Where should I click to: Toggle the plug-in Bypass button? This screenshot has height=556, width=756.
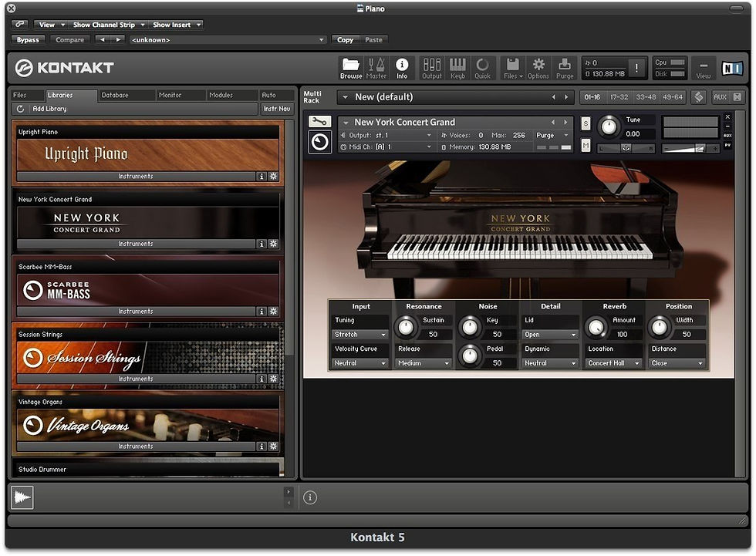tap(28, 40)
